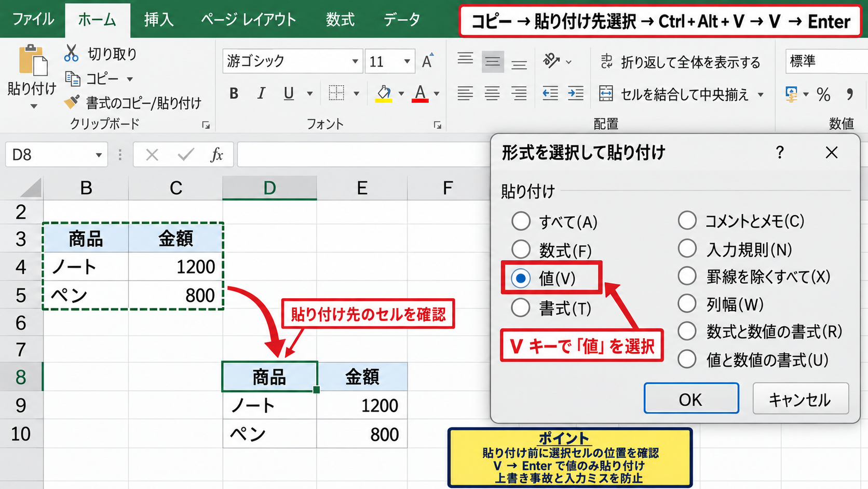Switch to the ページ レイアウト tab

(249, 20)
